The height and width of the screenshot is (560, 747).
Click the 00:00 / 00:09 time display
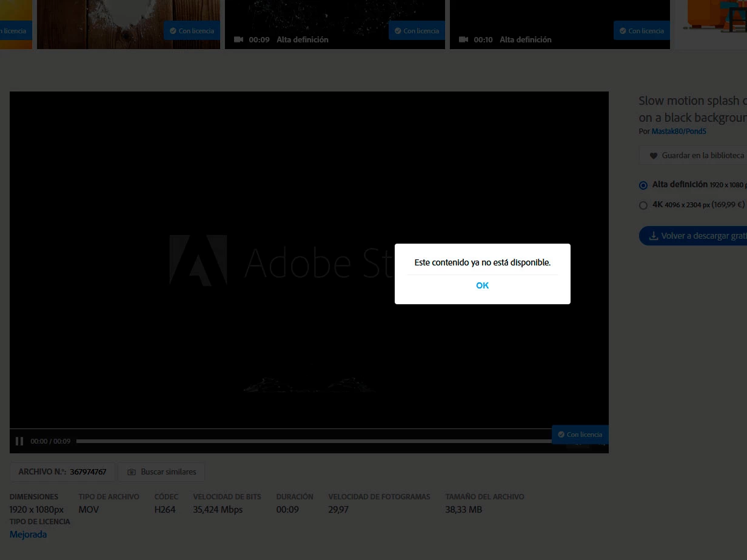coord(50,441)
